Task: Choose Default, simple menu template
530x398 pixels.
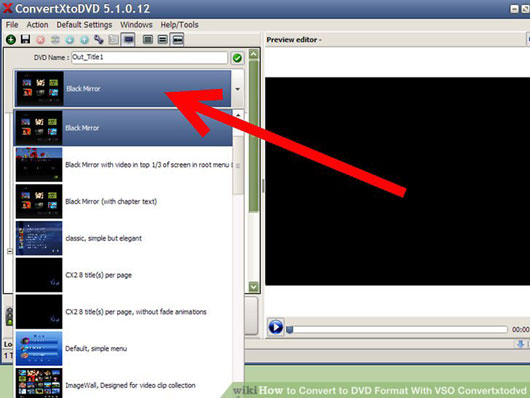Action: 123,349
